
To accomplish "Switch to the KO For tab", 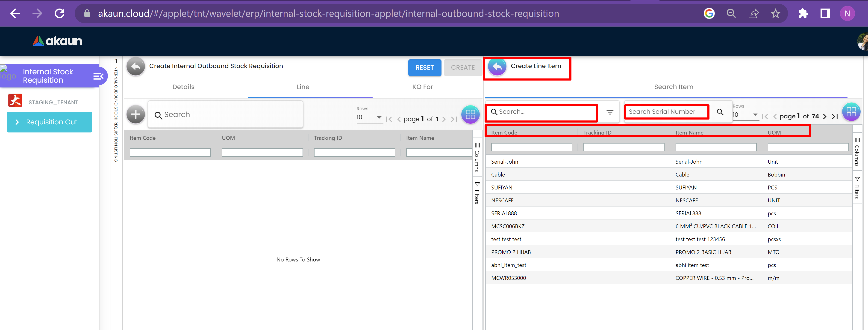I will [422, 87].
